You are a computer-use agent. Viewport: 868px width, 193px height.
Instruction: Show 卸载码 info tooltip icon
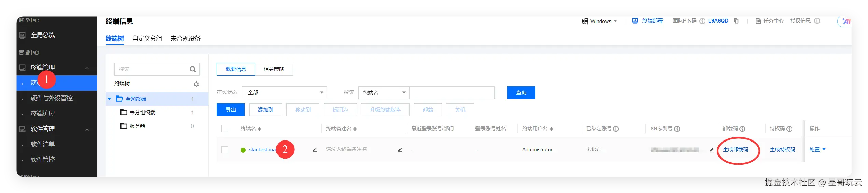coord(742,129)
